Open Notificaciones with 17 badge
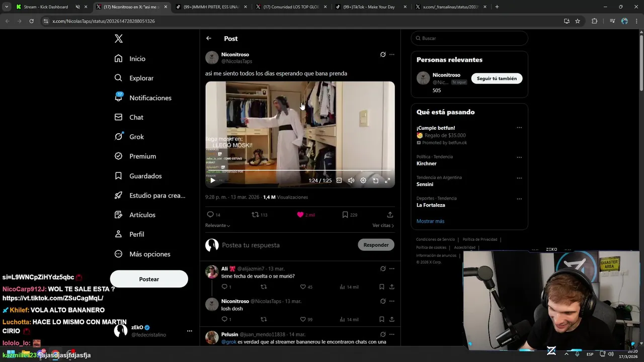Viewport: 644px width, 362px height. pyautogui.click(x=143, y=98)
